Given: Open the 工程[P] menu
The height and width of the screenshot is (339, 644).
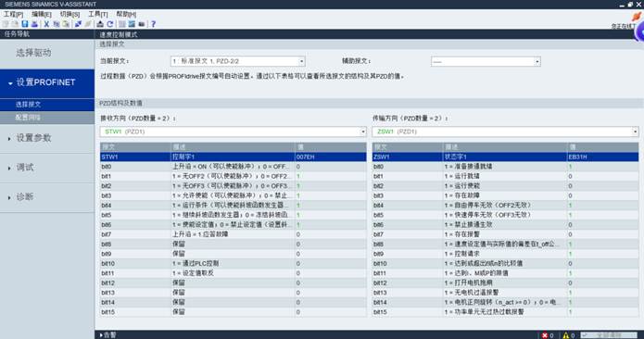Looking at the screenshot, I should [x=13, y=14].
